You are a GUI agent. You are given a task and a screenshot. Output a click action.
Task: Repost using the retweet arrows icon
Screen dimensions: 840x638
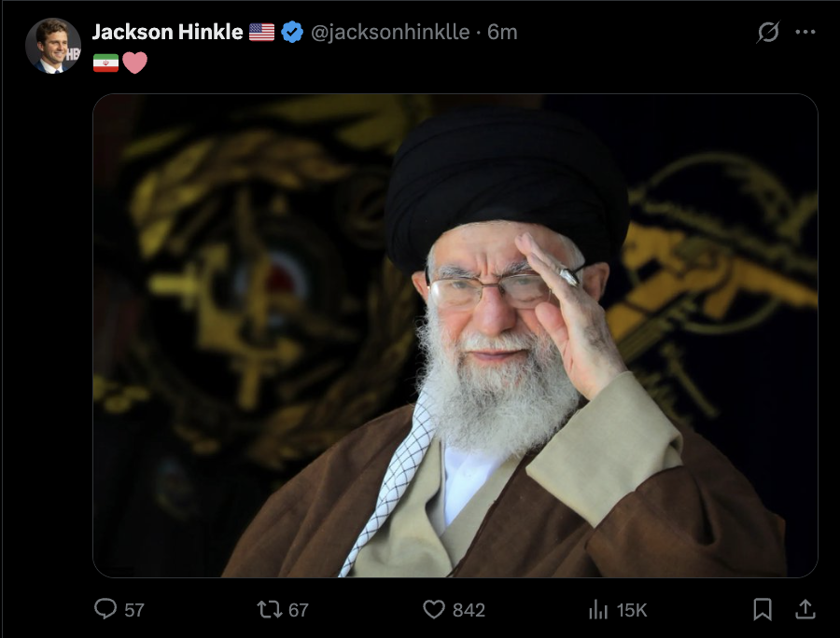click(269, 610)
